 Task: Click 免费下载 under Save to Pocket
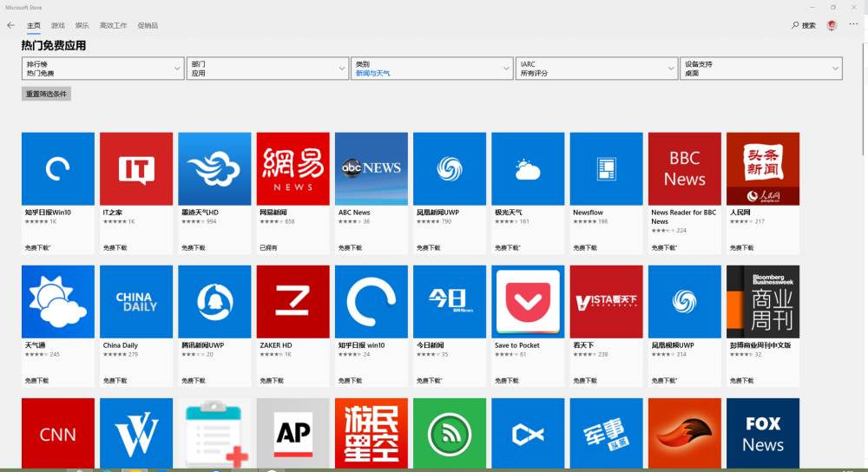pos(507,381)
